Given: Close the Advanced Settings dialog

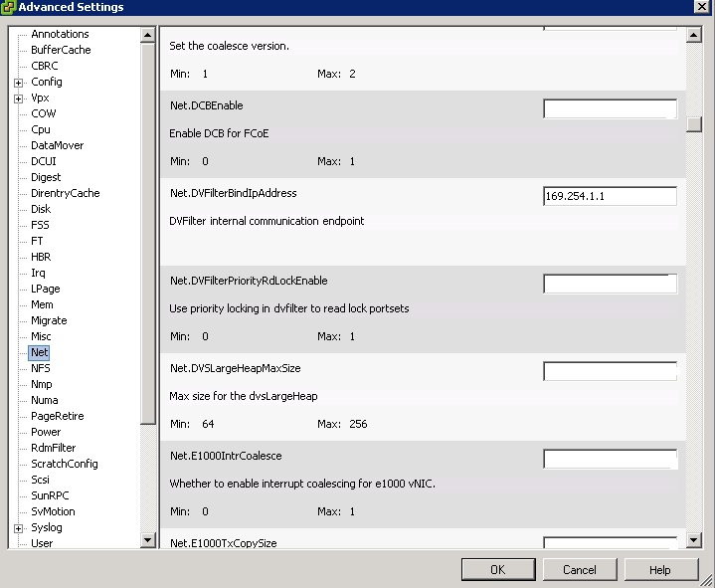Looking at the screenshot, I should click(702, 8).
